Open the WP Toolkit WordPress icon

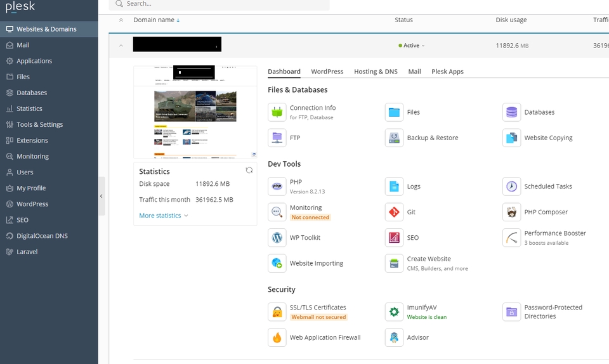coord(277,238)
